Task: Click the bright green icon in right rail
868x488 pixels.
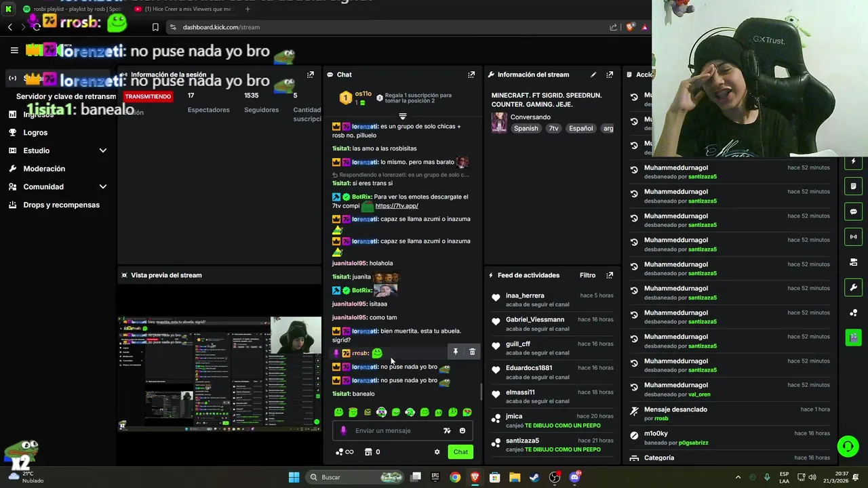Action: coord(854,337)
